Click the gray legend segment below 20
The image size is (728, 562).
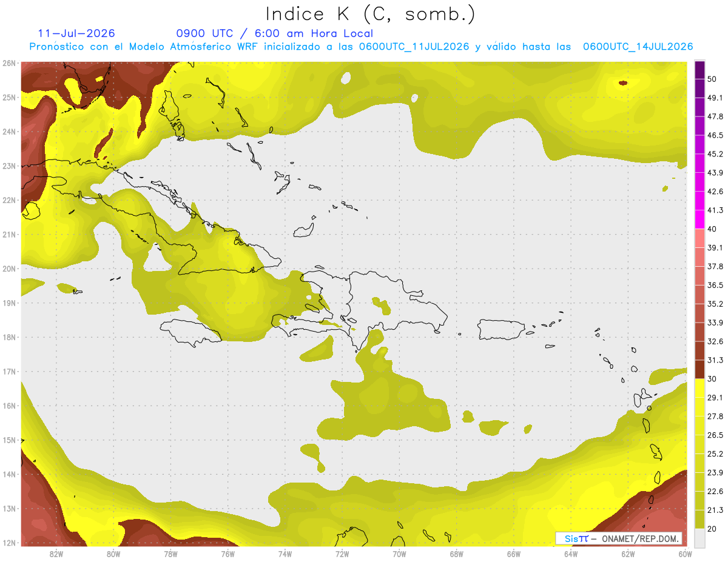(699, 537)
